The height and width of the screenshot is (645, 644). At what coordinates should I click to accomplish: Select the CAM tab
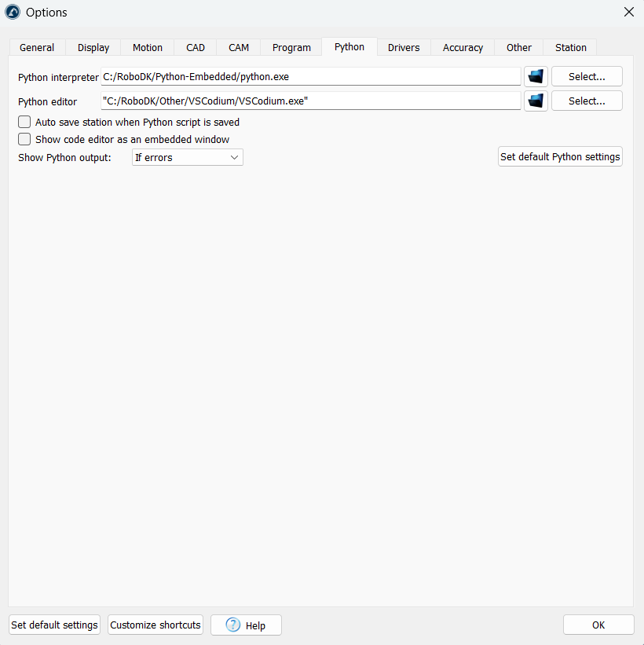pyautogui.click(x=239, y=47)
